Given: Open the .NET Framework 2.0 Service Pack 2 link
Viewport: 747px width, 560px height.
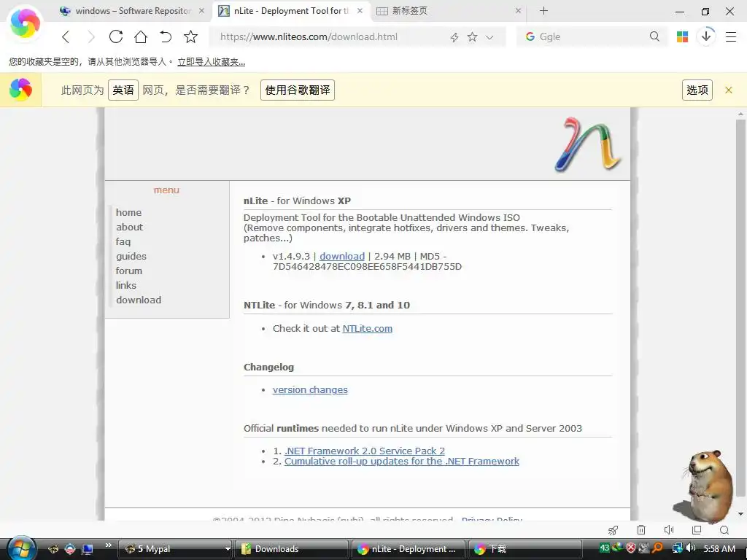Looking at the screenshot, I should pos(365,451).
